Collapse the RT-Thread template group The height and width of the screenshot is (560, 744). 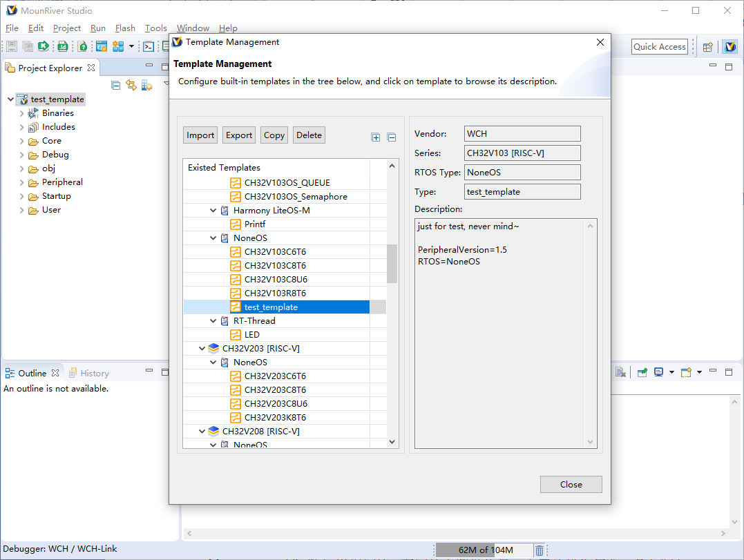pyautogui.click(x=213, y=321)
